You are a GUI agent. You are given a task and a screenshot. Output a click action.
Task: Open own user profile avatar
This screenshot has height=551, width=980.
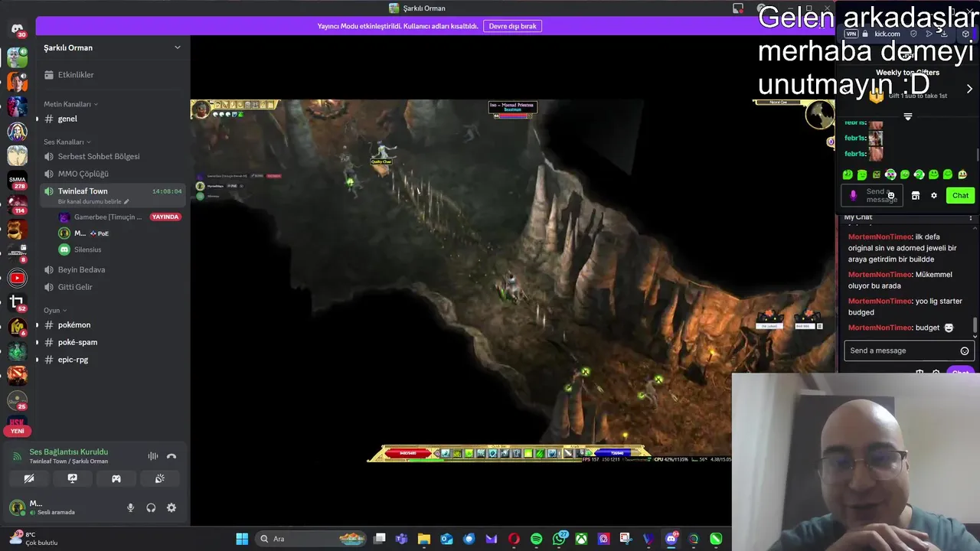click(x=17, y=507)
